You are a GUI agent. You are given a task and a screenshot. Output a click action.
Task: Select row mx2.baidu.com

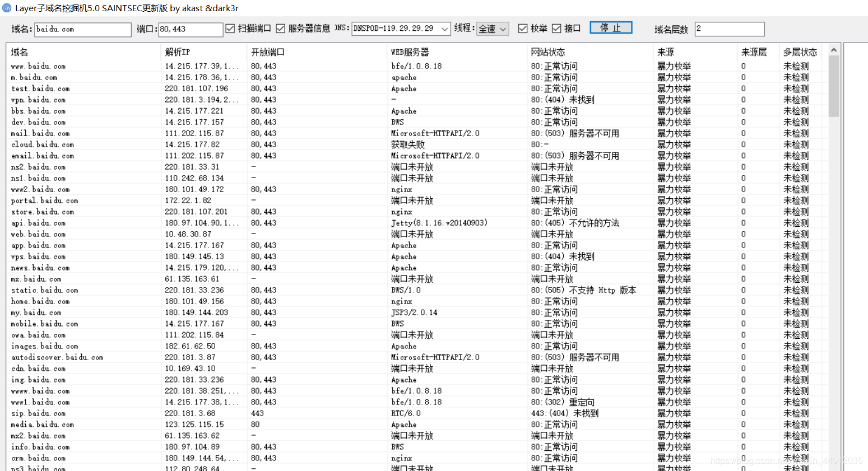[417, 436]
